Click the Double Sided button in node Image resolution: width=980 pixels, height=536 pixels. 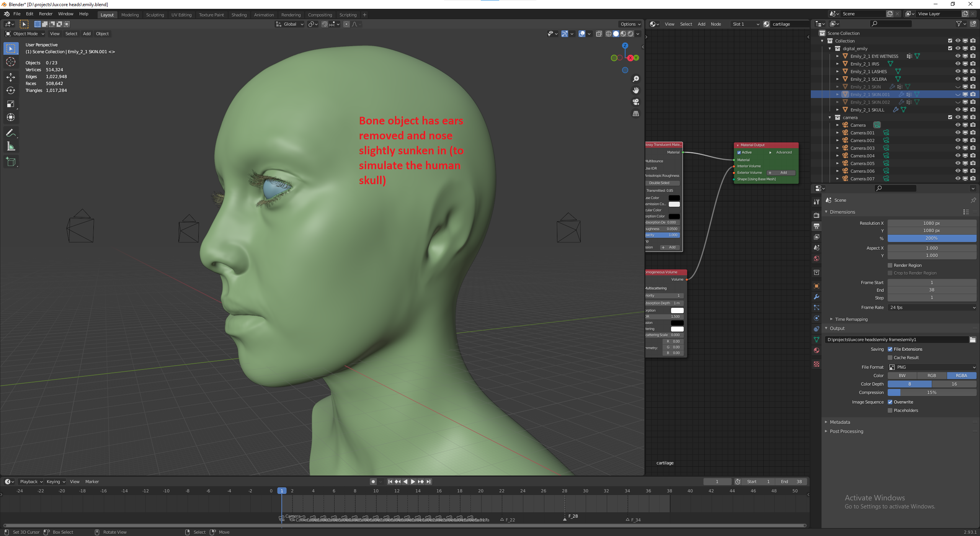659,183
